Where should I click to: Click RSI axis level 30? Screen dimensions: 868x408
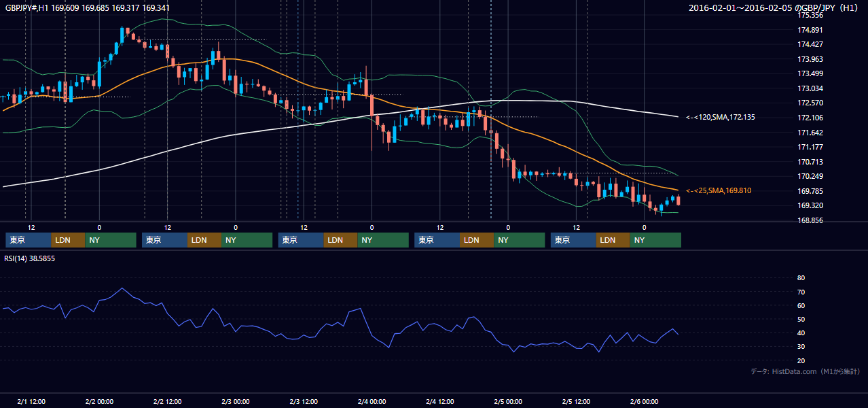point(801,347)
